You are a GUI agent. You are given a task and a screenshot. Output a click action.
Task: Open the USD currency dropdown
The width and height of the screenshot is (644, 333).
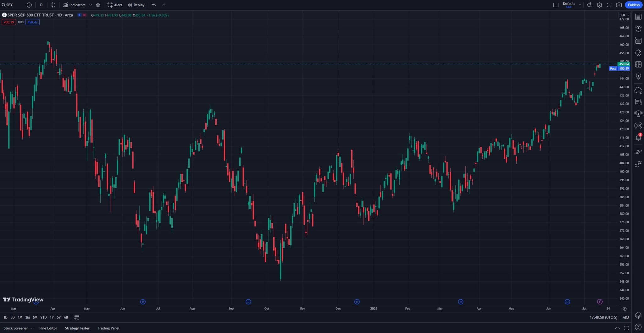[x=623, y=15]
